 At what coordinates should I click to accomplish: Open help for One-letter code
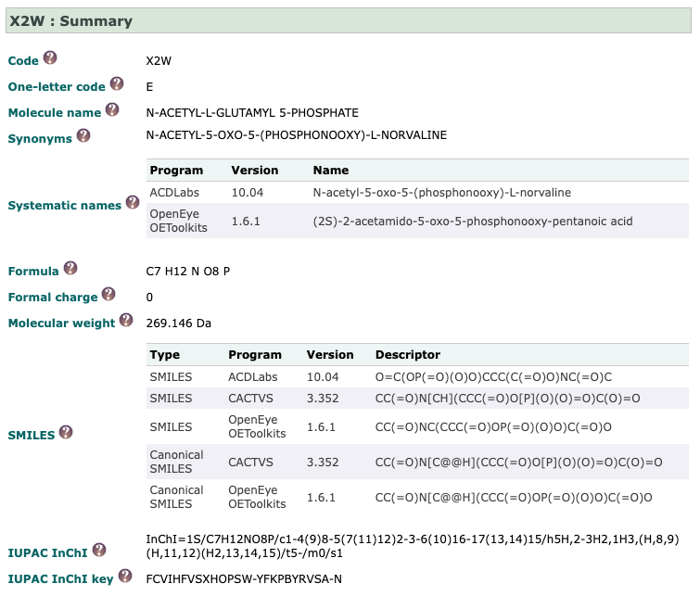coord(117,84)
